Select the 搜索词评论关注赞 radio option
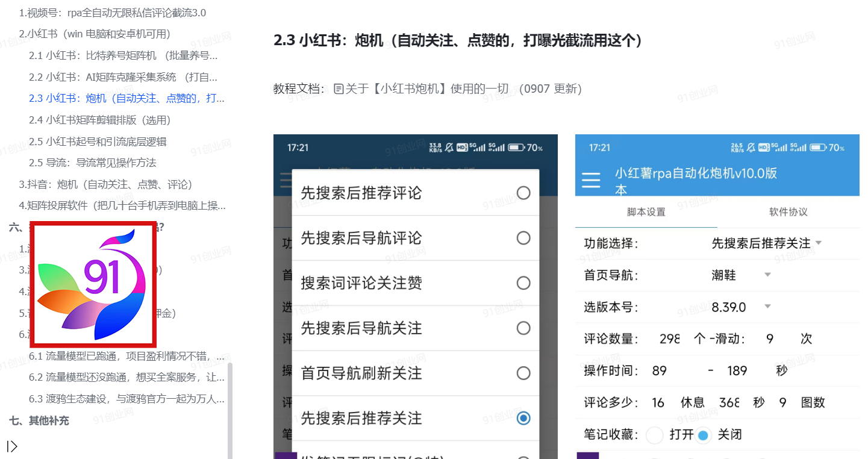Image resolution: width=868 pixels, height=459 pixels. [523, 283]
